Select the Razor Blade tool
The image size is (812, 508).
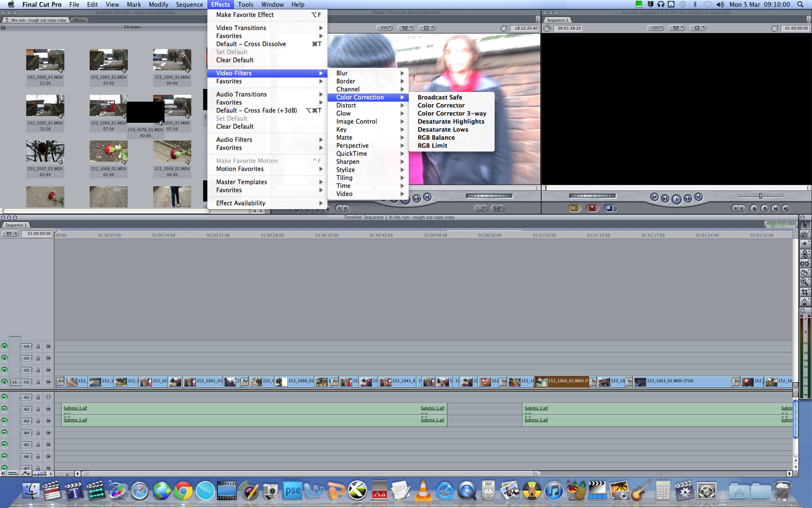click(805, 273)
